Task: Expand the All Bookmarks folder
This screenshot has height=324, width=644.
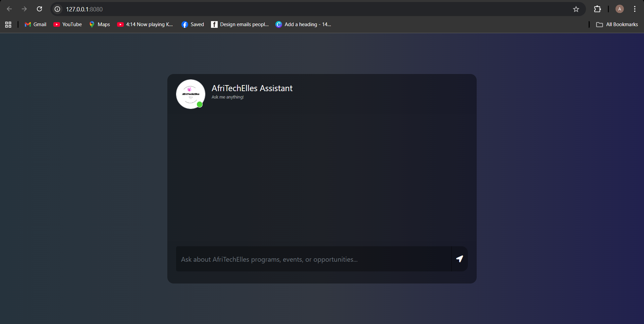Action: [617, 24]
